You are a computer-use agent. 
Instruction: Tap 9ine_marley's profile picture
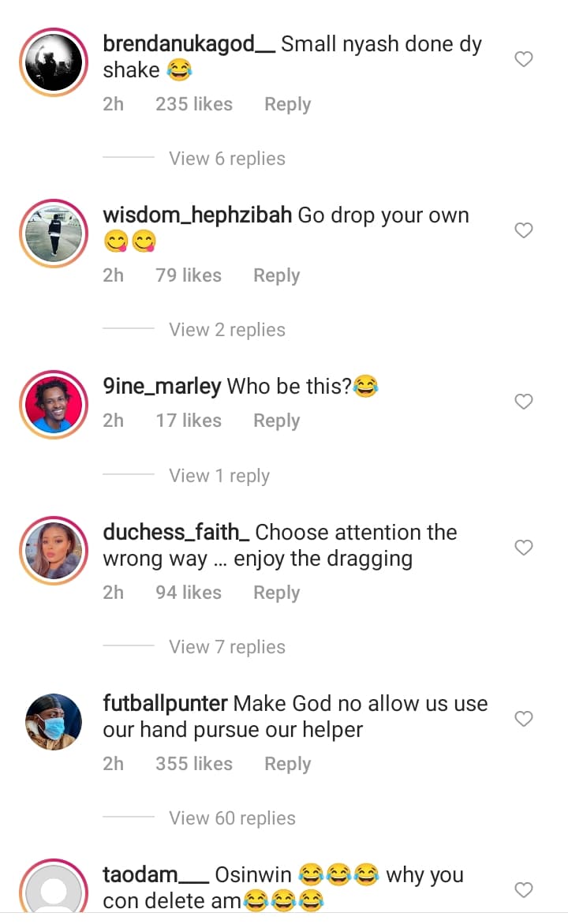point(54,403)
